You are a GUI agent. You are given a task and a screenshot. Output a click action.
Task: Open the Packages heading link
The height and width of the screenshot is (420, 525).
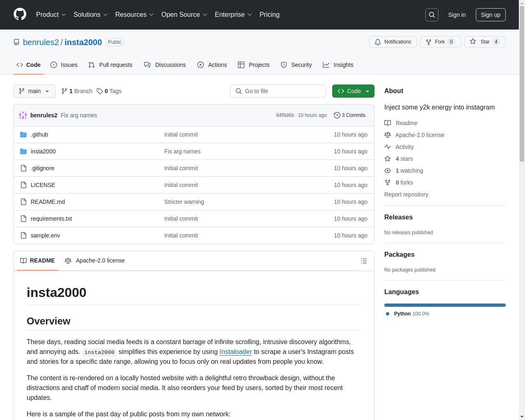click(399, 255)
